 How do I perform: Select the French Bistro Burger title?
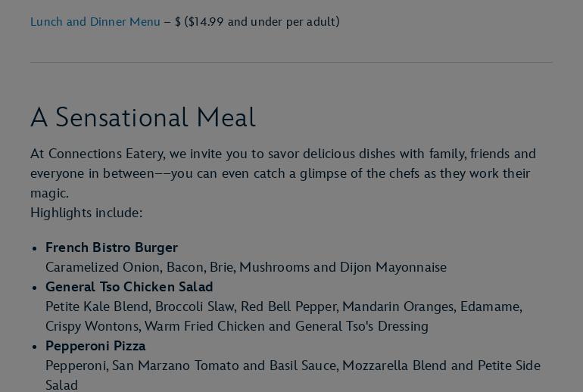click(x=111, y=247)
